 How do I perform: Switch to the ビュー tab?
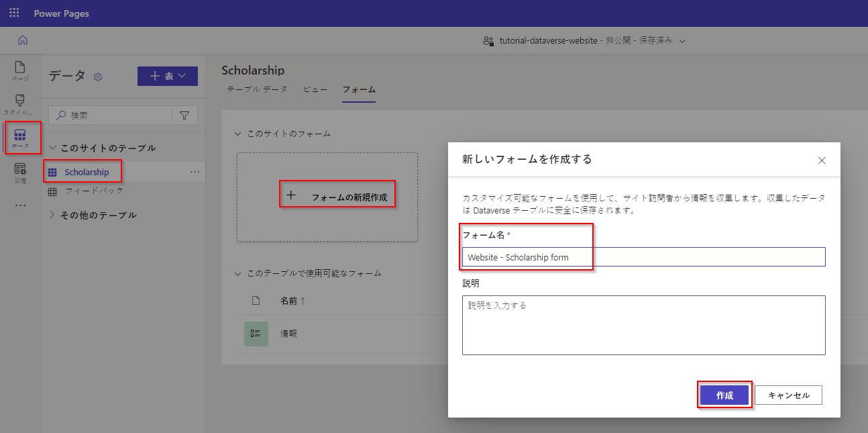tap(315, 89)
